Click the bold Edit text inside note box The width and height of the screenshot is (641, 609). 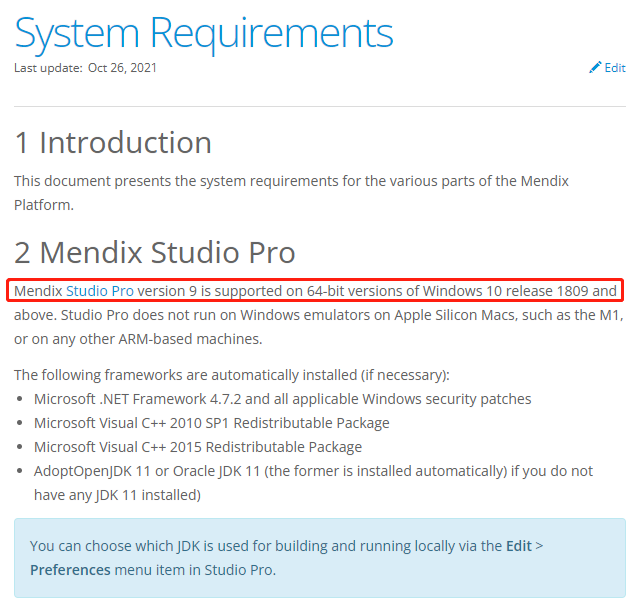(519, 546)
